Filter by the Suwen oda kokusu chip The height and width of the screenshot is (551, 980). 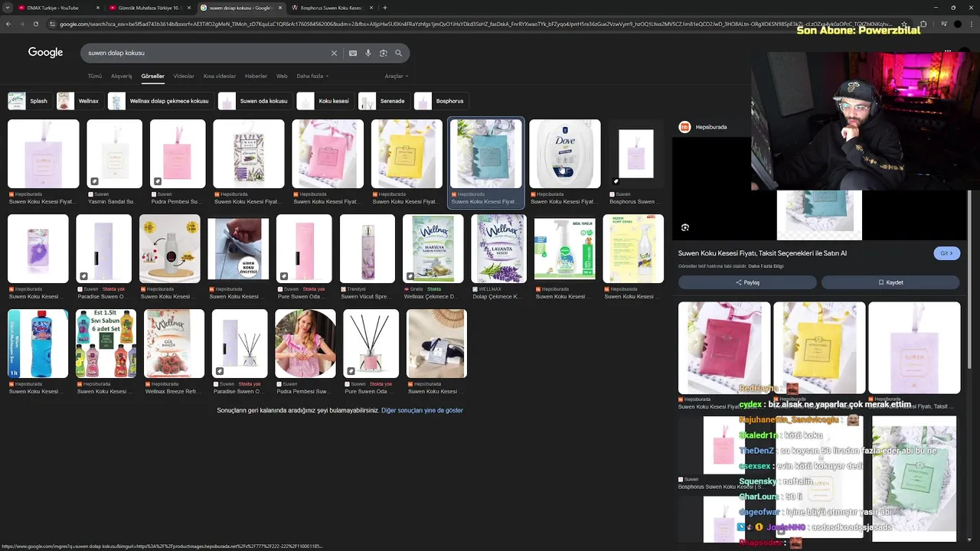[x=255, y=101]
